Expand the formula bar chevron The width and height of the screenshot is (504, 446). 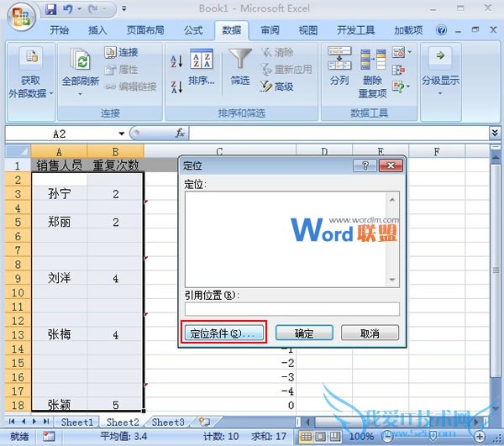tap(495, 133)
